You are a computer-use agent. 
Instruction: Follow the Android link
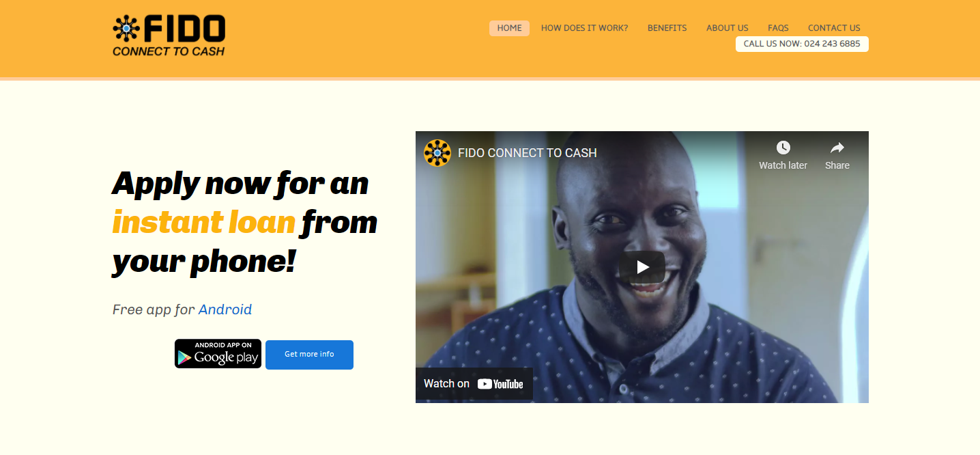(x=225, y=309)
